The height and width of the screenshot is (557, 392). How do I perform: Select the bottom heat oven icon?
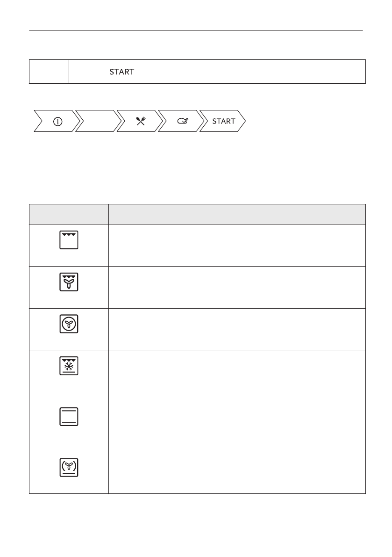click(x=69, y=416)
